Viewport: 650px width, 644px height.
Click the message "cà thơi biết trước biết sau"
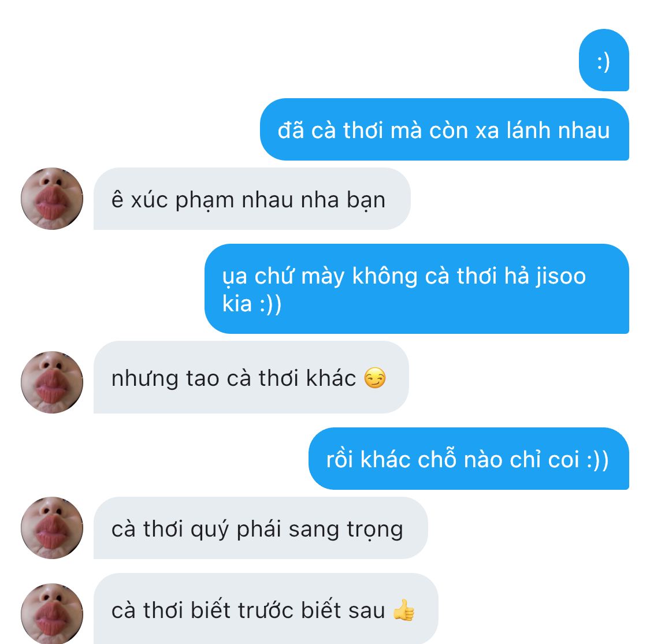266,609
